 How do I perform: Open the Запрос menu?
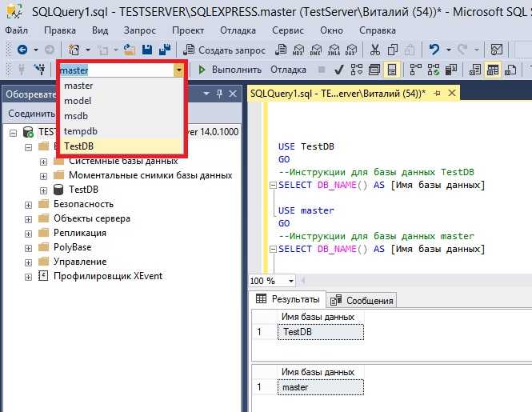pyautogui.click(x=136, y=30)
